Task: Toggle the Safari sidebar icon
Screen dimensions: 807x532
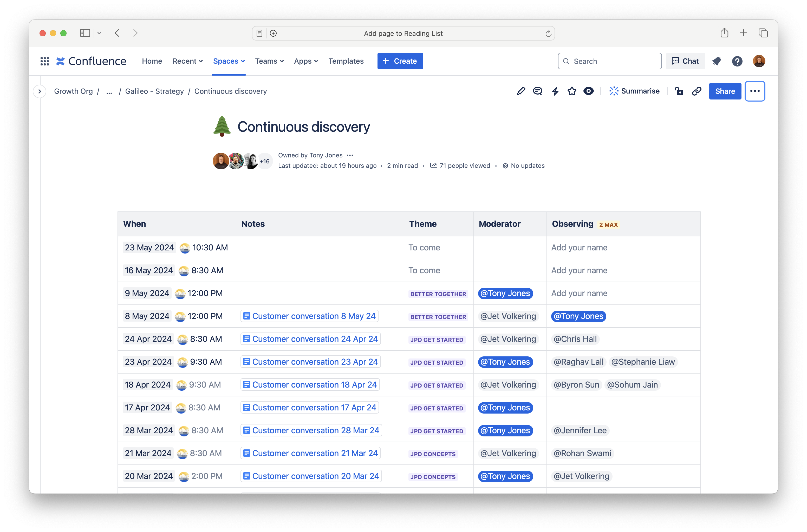Action: 84,33
